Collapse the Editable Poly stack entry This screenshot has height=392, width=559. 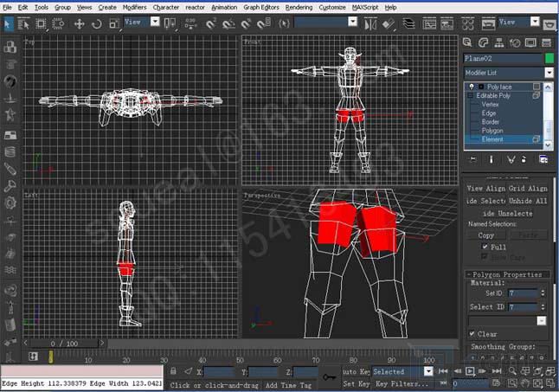coord(471,95)
